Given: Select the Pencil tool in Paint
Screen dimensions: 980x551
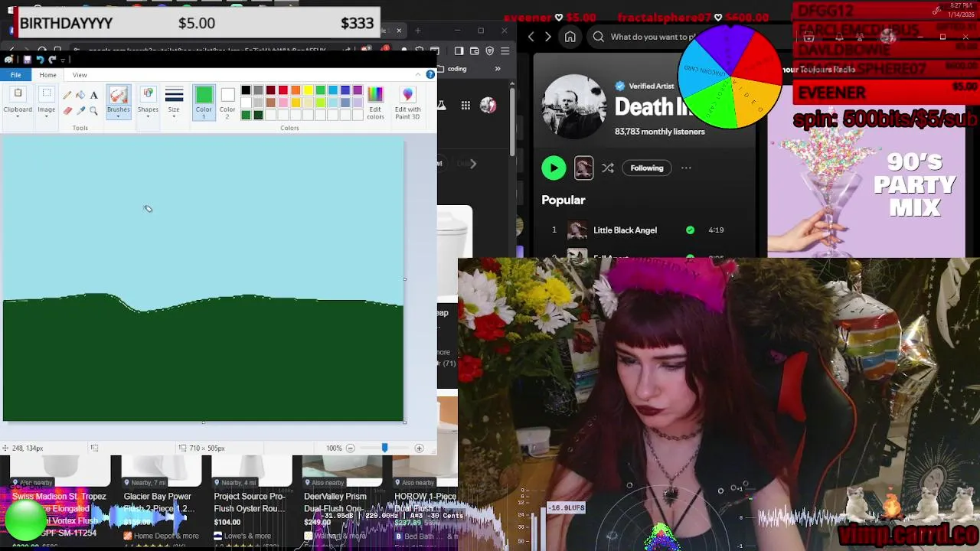Looking at the screenshot, I should pyautogui.click(x=67, y=95).
